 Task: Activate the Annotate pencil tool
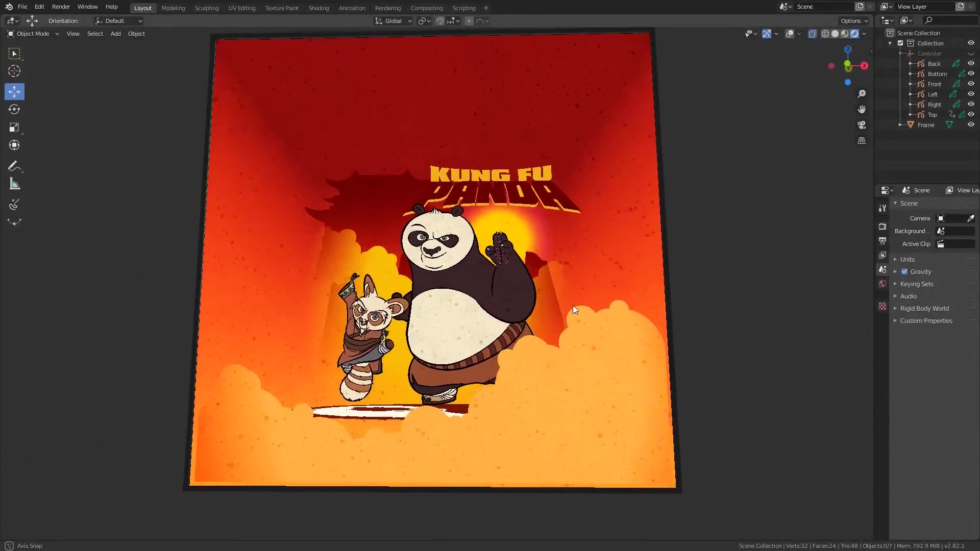14,166
